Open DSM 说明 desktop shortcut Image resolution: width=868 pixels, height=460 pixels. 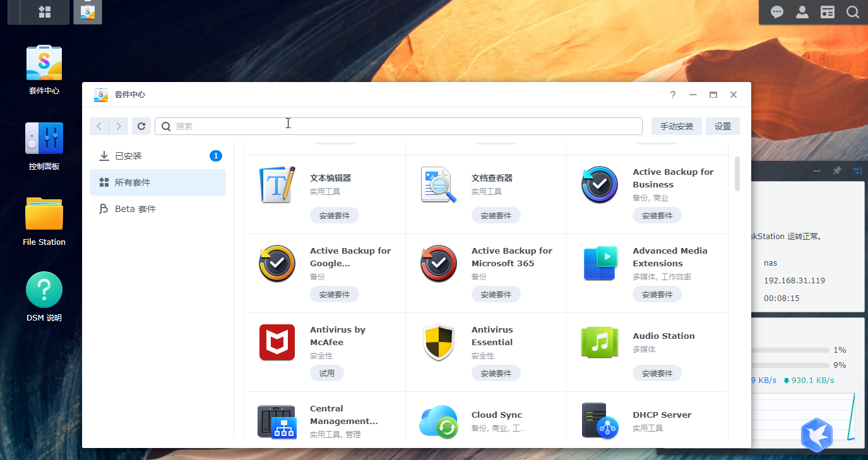[44, 297]
